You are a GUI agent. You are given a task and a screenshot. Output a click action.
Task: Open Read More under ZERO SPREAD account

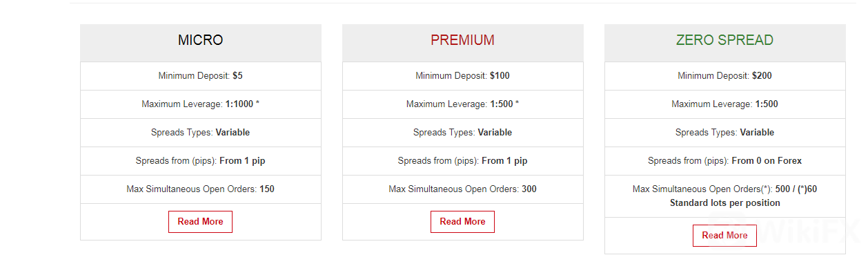(724, 236)
